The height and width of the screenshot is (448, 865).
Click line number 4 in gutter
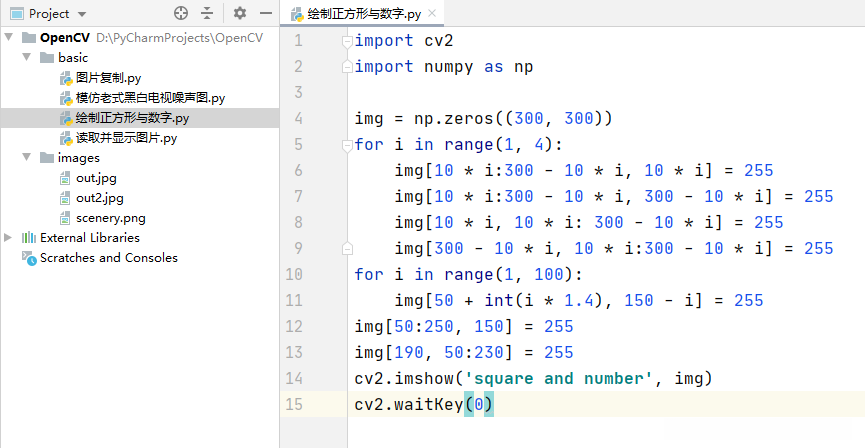[298, 119]
